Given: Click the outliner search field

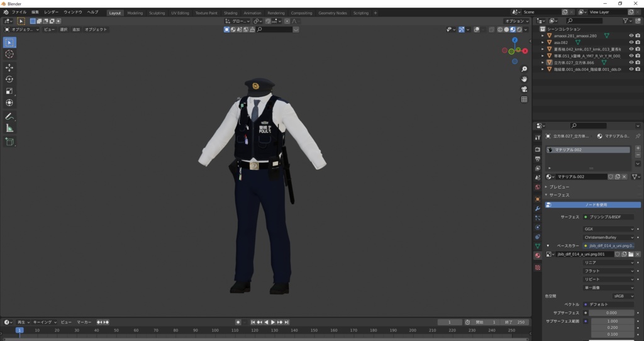Looking at the screenshot, I should [x=586, y=21].
